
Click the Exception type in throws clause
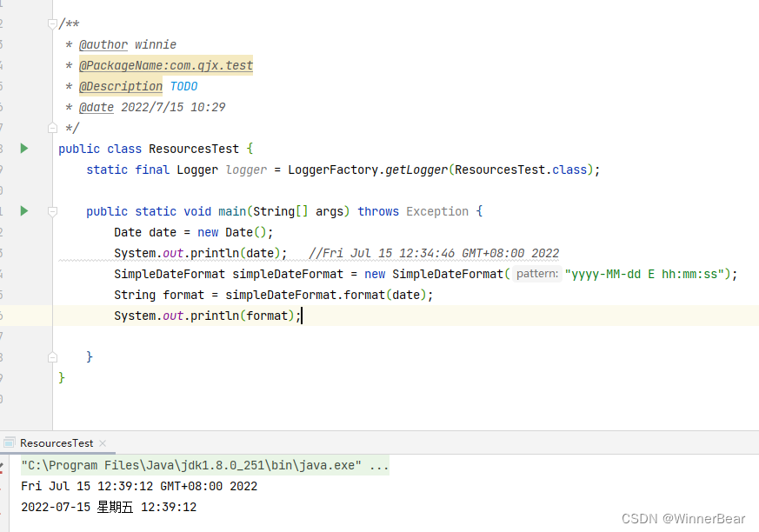click(437, 211)
